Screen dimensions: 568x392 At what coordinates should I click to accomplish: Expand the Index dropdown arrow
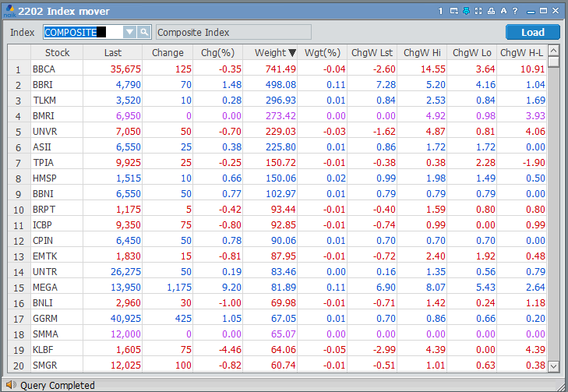coord(130,32)
